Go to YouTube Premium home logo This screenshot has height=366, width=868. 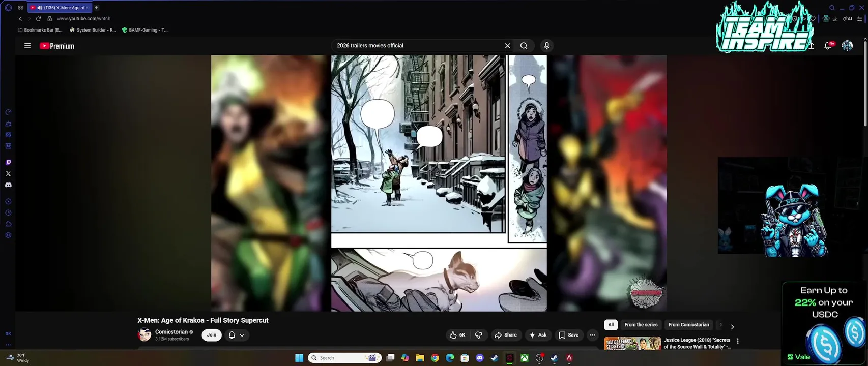coord(57,46)
